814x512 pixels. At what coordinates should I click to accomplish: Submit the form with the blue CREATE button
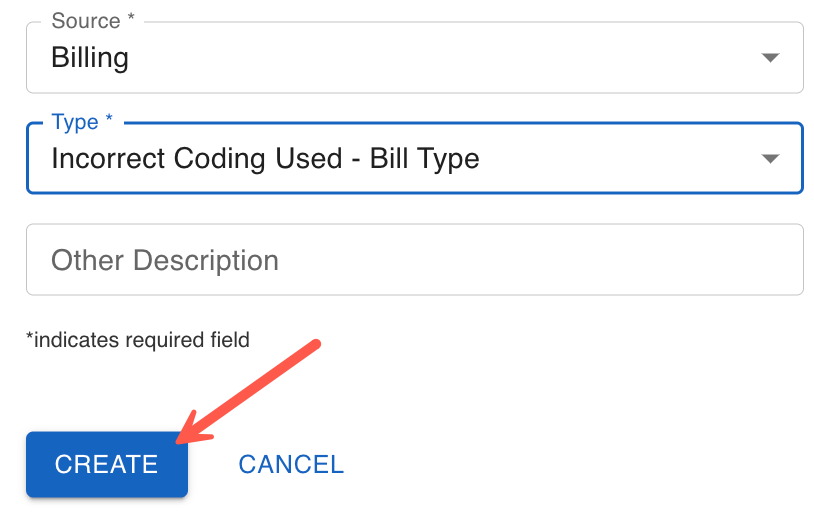pyautogui.click(x=106, y=464)
